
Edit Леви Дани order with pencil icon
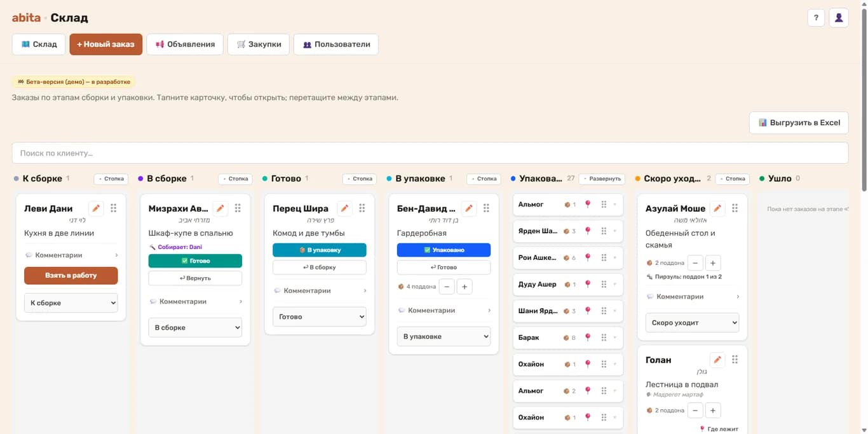point(96,208)
